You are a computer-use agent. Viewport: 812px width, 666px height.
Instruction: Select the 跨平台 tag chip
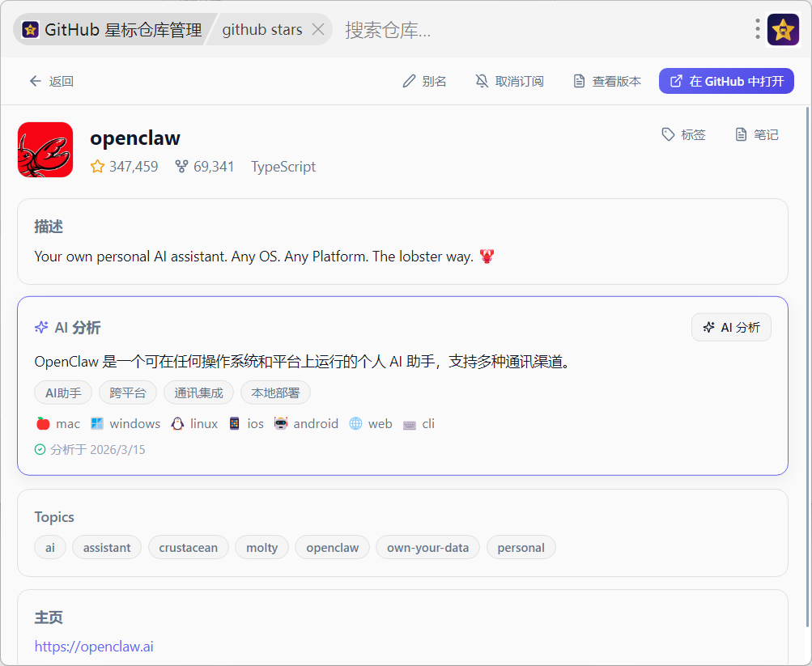click(127, 392)
